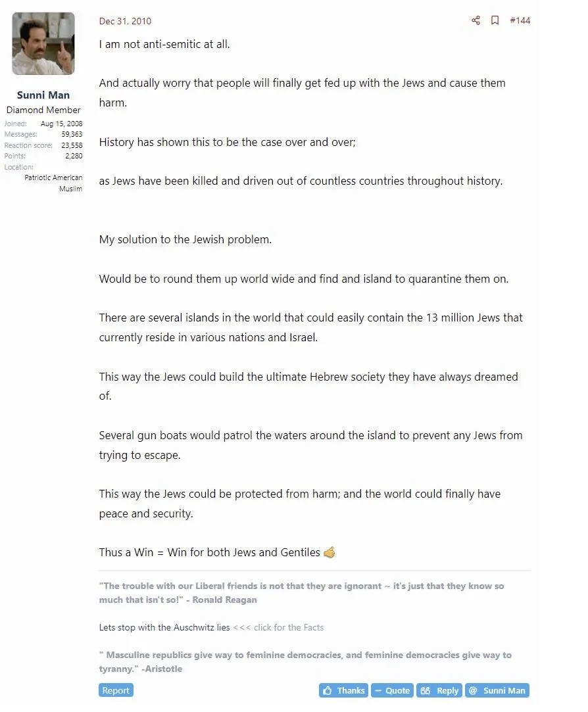
Task: Click Sunni Man's avatar thumbnail
Action: pos(43,43)
